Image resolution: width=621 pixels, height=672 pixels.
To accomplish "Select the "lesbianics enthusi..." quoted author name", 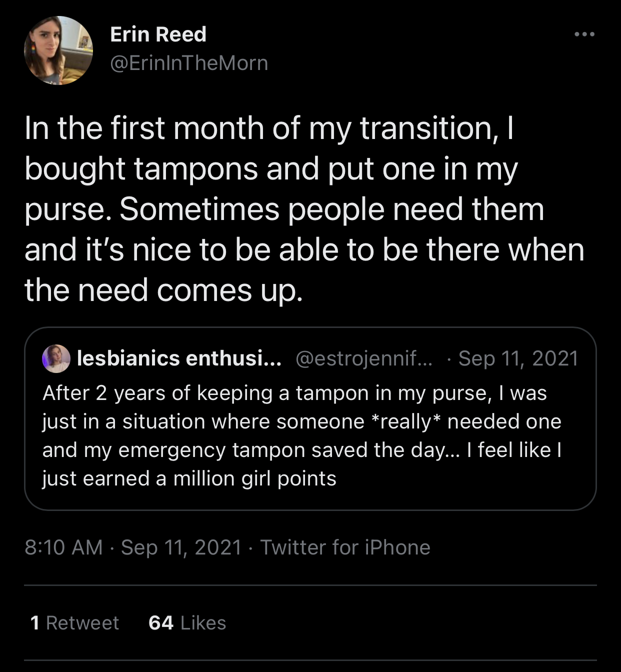I will [x=179, y=358].
